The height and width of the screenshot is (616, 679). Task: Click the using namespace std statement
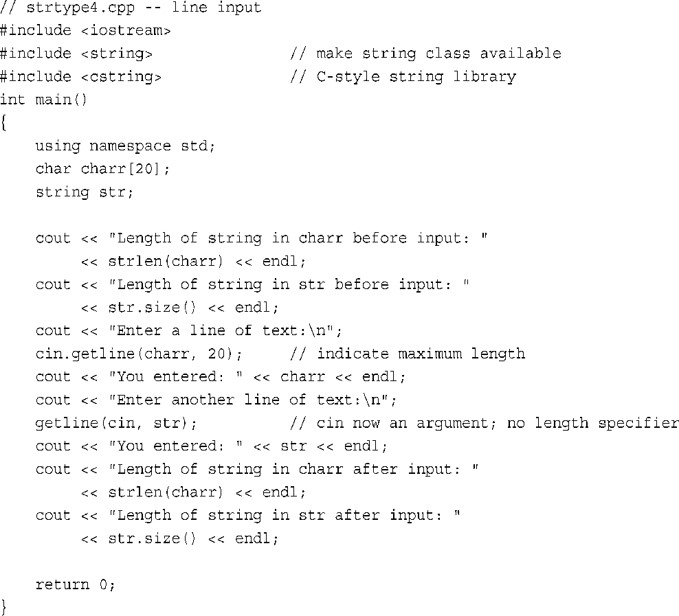[125, 146]
